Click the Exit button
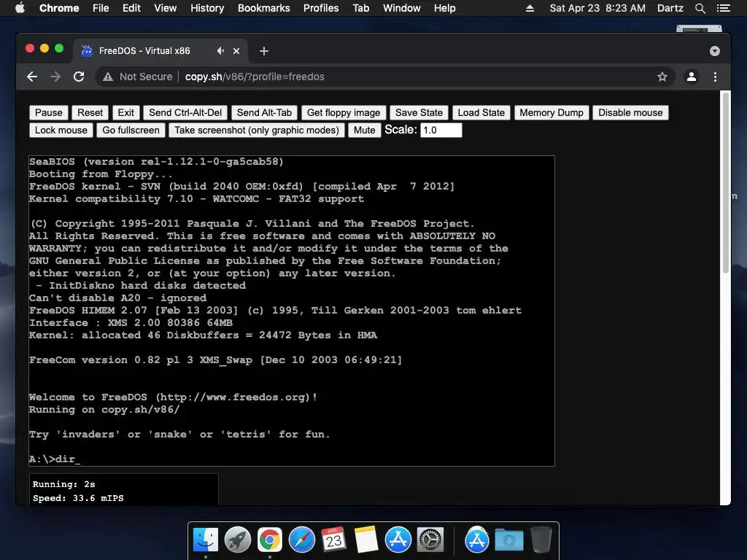Viewport: 747px width, 560px height. 125,112
